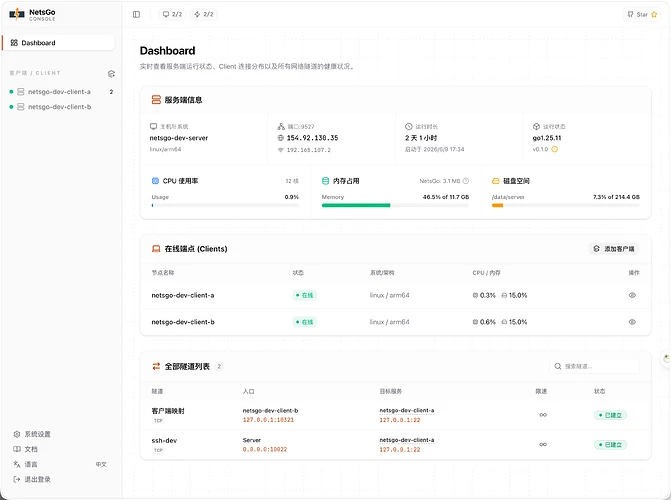671x500 pixels.
Task: Open the Dashboard menu item
Action: coord(59,43)
